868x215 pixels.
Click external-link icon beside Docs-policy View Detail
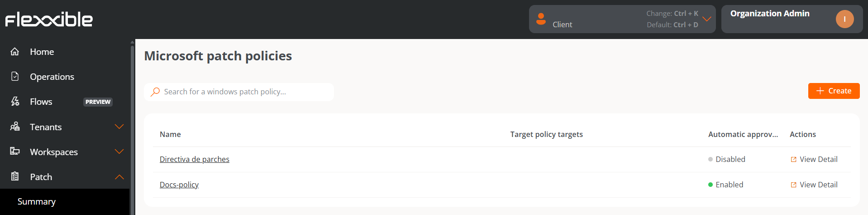click(793, 185)
